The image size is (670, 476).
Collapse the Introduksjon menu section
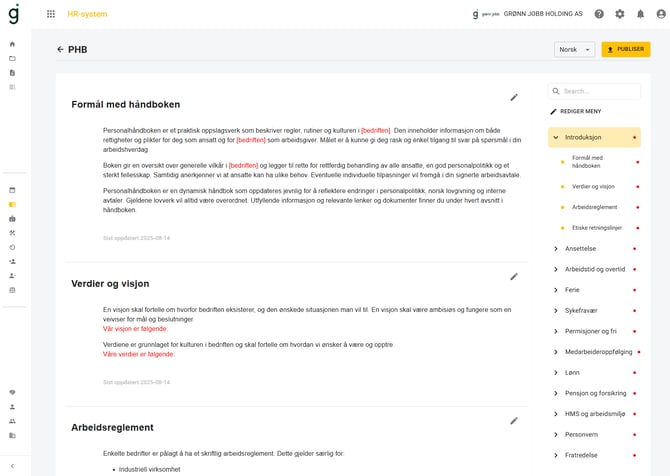(594, 137)
